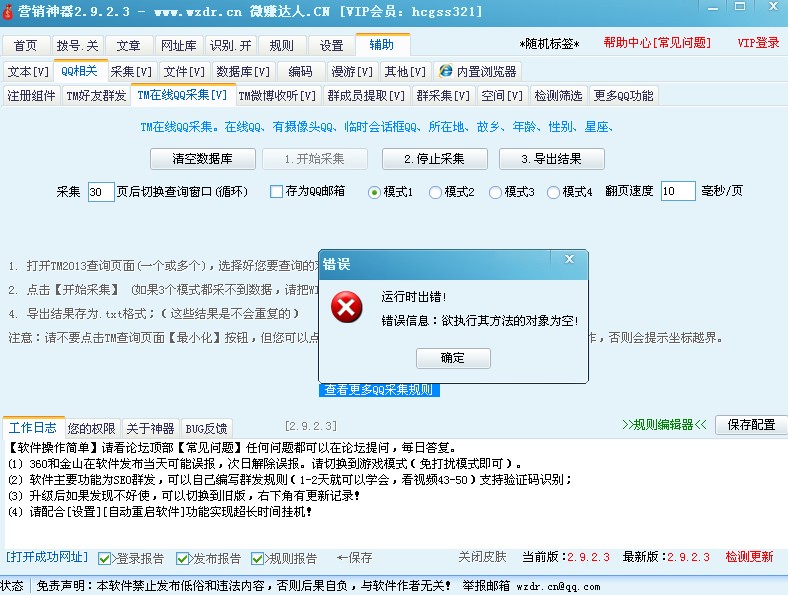Switch to 群采集[V] tab
788x595 pixels.
pos(443,95)
